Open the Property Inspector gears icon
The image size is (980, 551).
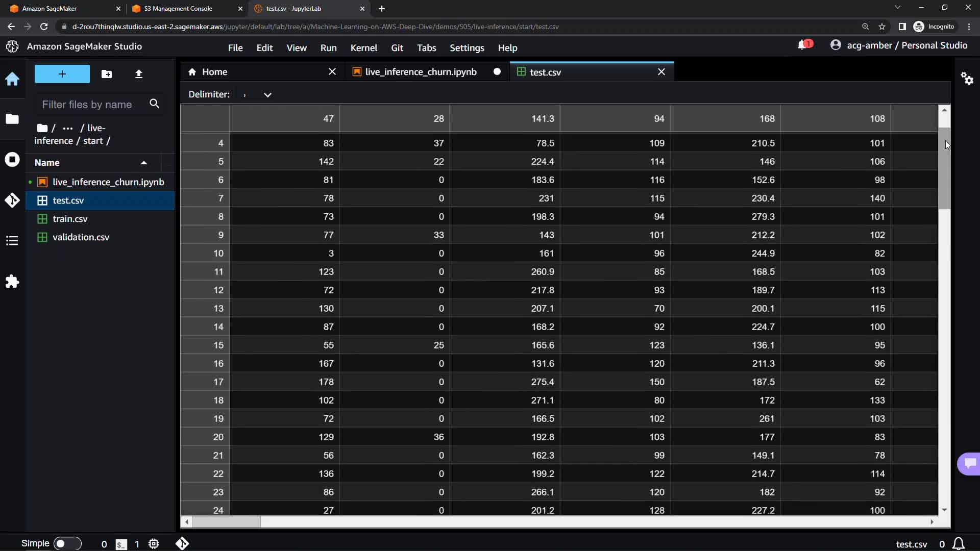[x=967, y=79]
